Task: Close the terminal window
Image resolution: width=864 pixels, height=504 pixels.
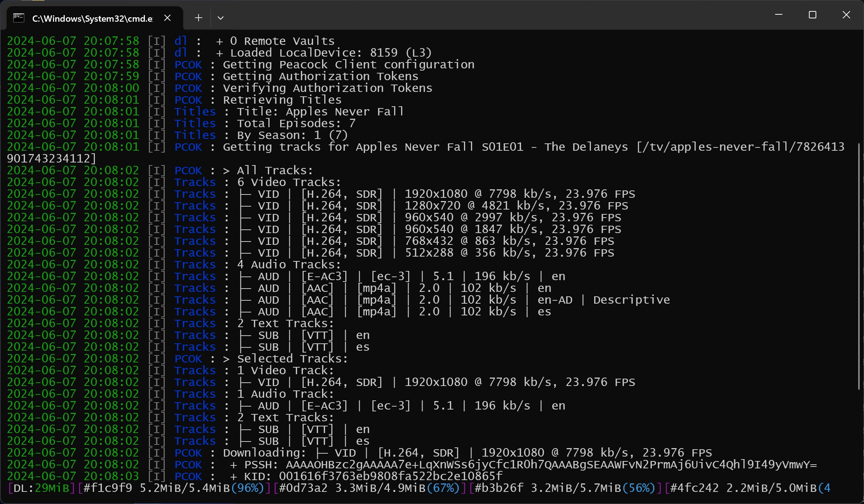Action: (x=846, y=15)
